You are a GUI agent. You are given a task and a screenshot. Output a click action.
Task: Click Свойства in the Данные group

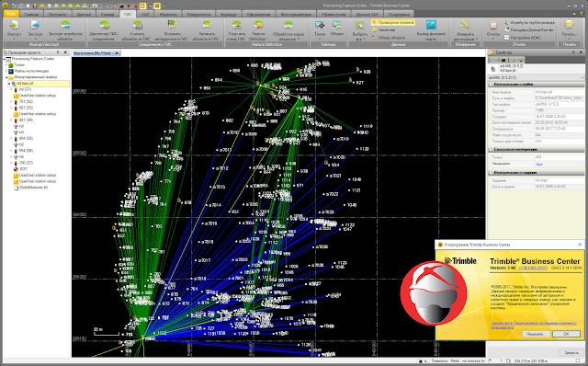click(384, 30)
